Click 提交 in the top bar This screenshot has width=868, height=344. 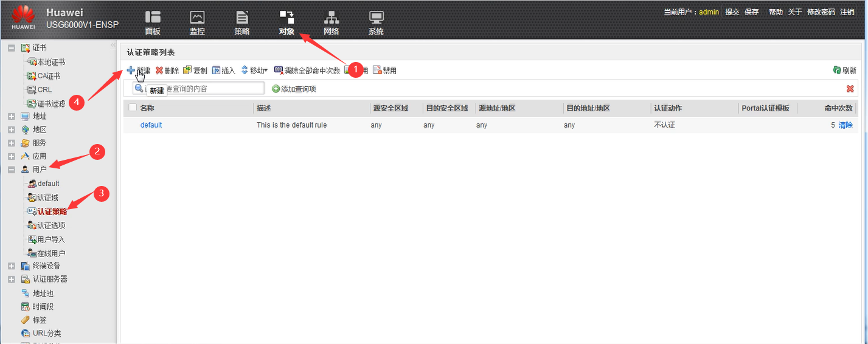[732, 12]
